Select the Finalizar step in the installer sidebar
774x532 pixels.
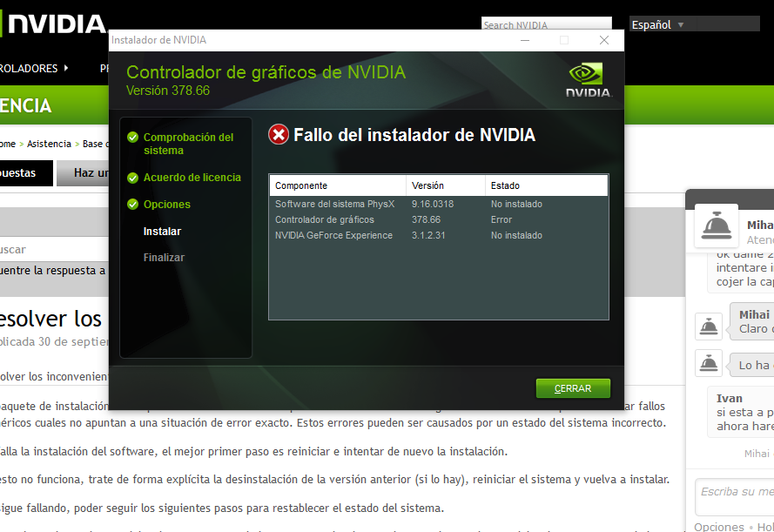click(164, 258)
